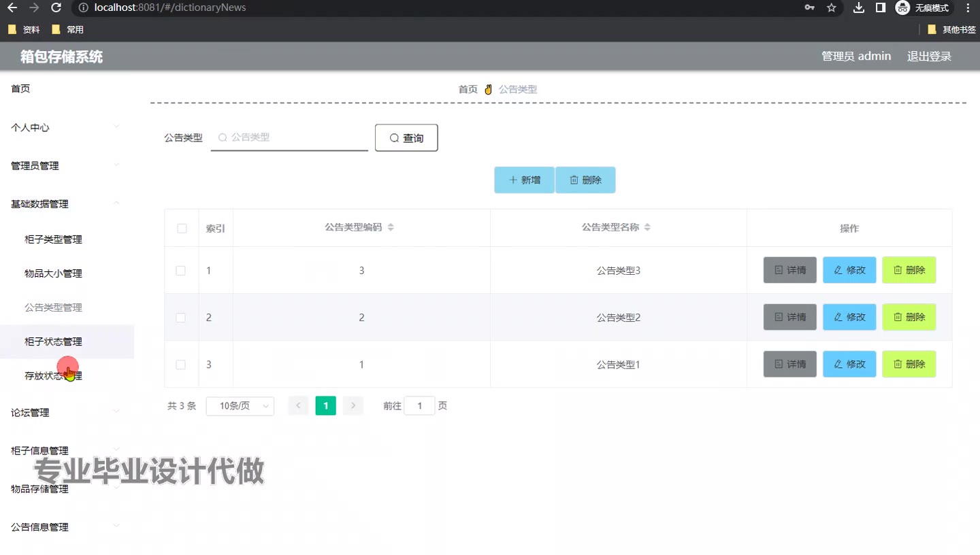Click 删除 for 公告类型1
Screen dimensions: 980x555
click(x=909, y=364)
